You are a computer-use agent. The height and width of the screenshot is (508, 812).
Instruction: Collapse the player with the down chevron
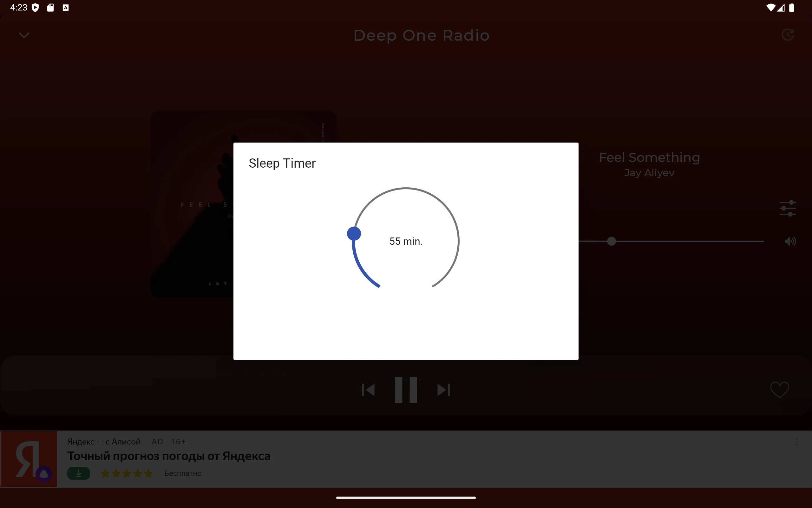(x=24, y=35)
